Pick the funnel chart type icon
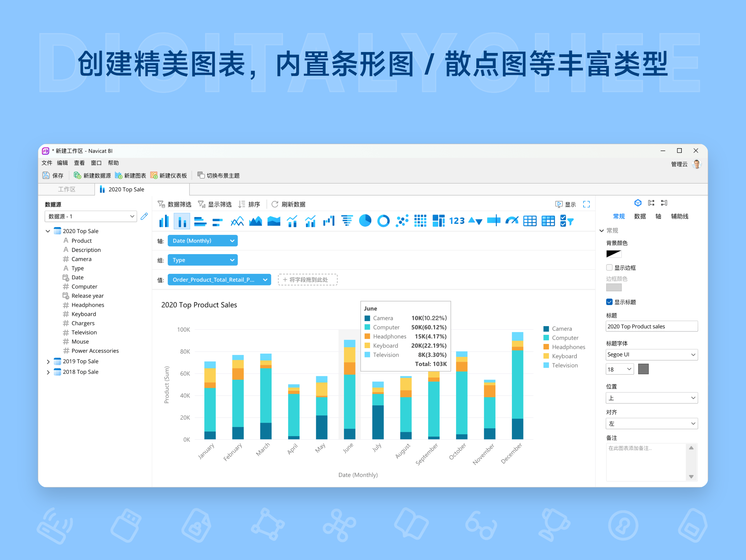Viewport: 746px width, 560px height. click(347, 221)
